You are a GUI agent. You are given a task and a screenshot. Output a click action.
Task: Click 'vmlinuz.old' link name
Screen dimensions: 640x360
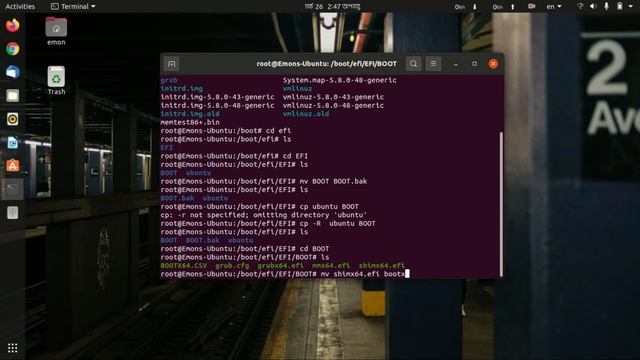click(x=306, y=114)
